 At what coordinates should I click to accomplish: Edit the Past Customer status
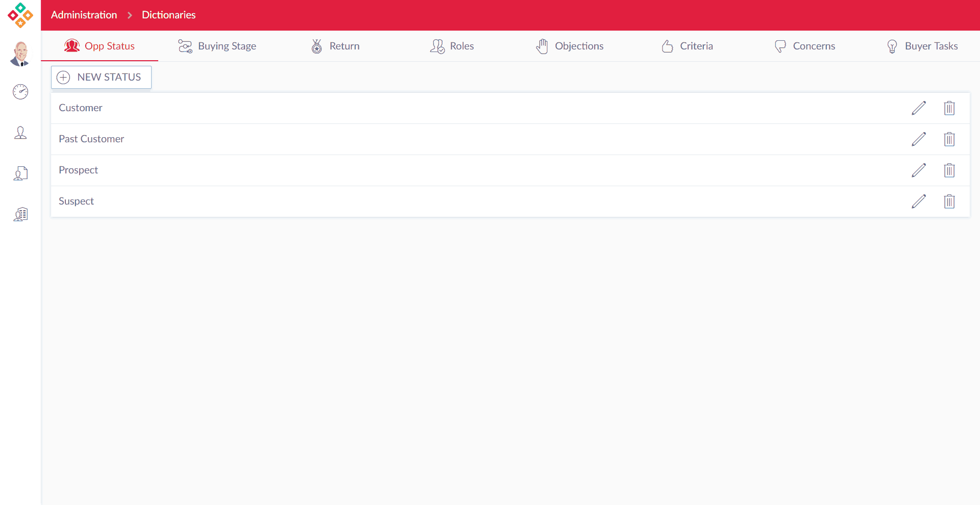[919, 139]
